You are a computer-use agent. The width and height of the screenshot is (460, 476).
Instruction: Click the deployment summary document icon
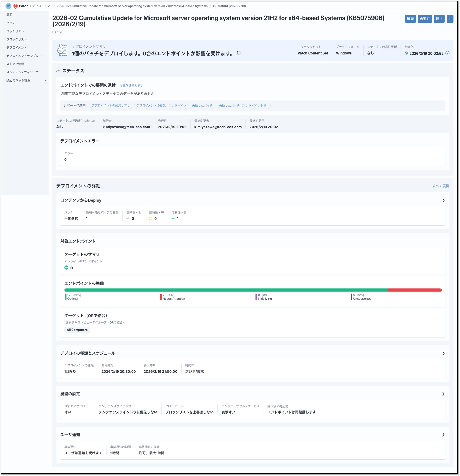pyautogui.click(x=62, y=50)
